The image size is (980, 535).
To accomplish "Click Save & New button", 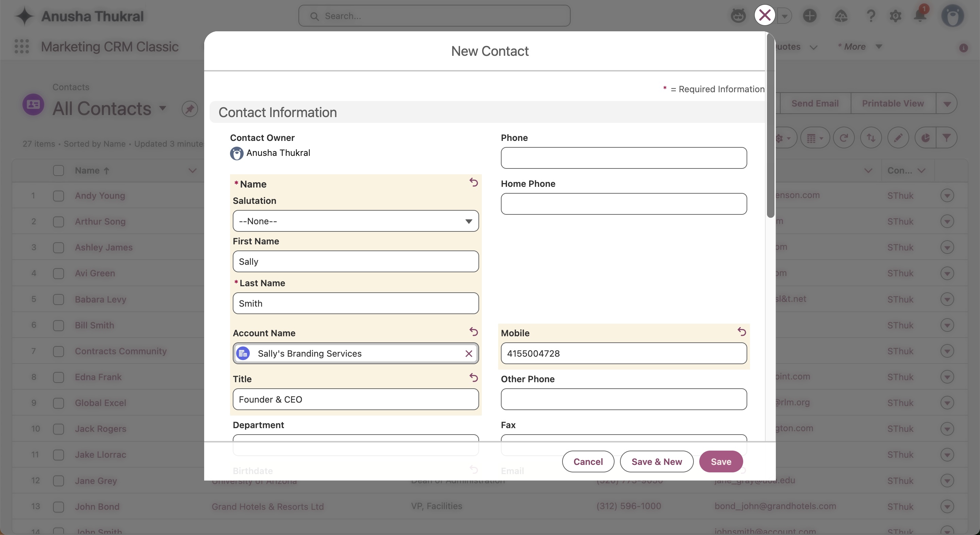I will click(x=656, y=461).
